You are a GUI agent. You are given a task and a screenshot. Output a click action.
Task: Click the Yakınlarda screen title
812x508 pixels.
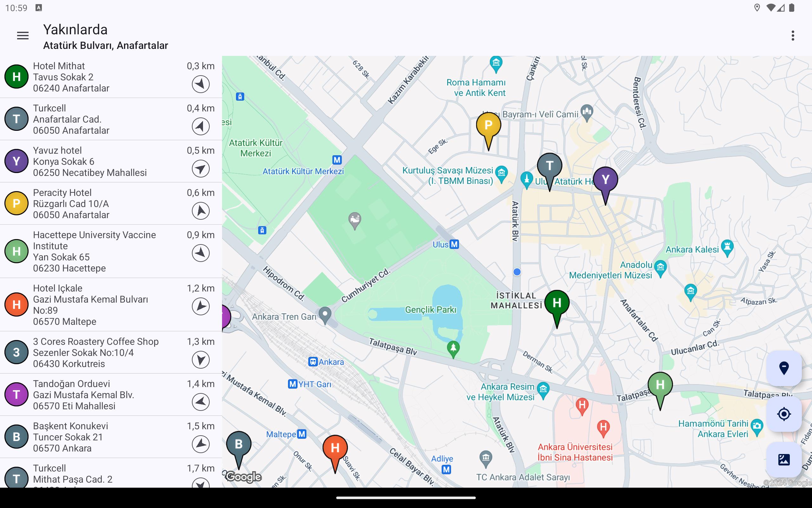75,30
